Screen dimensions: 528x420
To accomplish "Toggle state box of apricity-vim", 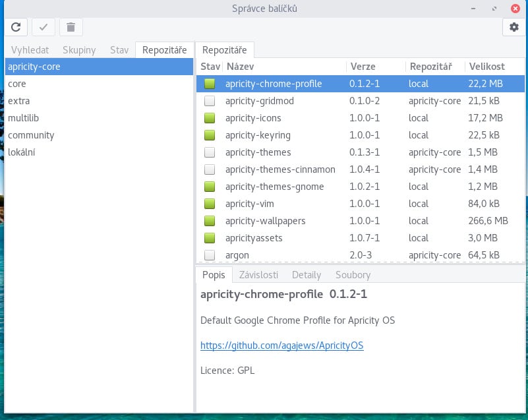I will coord(210,204).
